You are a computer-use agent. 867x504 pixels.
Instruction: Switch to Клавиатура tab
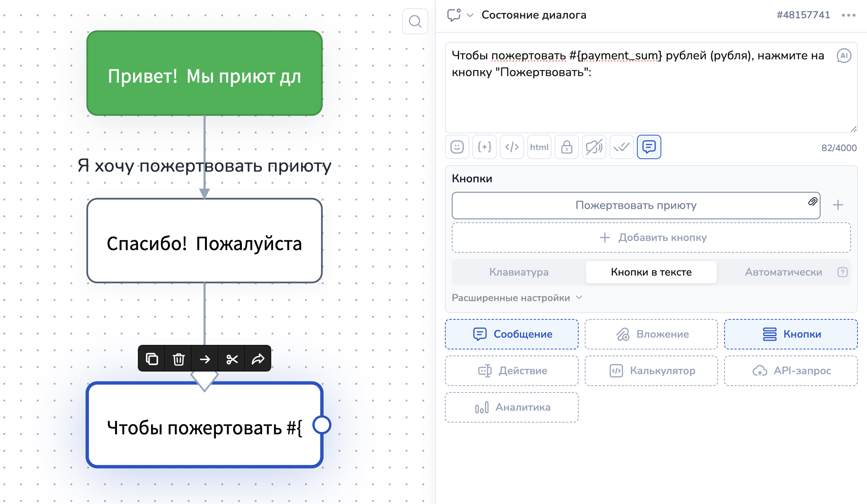click(x=519, y=272)
